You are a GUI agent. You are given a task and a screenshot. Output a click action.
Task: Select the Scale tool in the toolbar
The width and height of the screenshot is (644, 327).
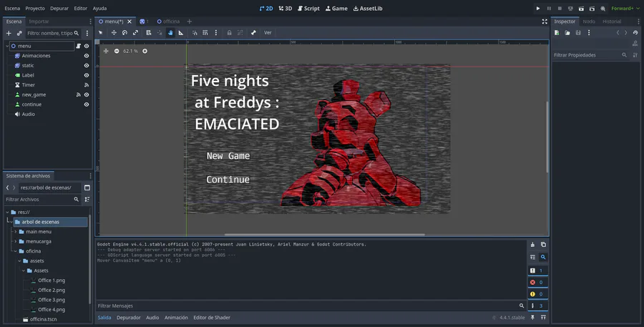(135, 32)
